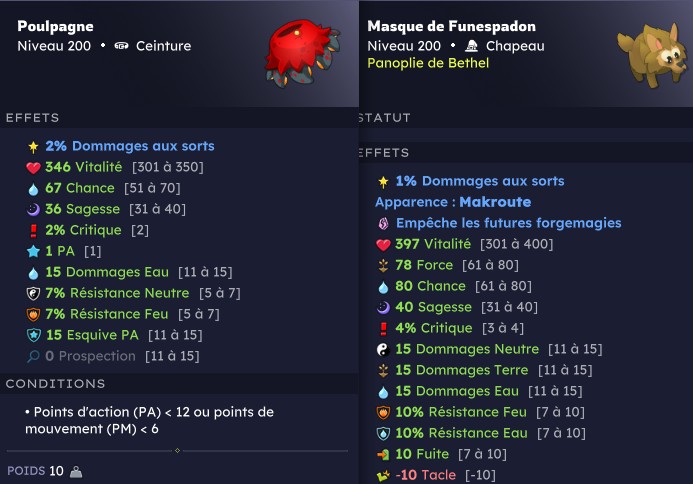This screenshot has height=484, width=693.
Task: Click the Fuite running icon
Action: coord(383,454)
